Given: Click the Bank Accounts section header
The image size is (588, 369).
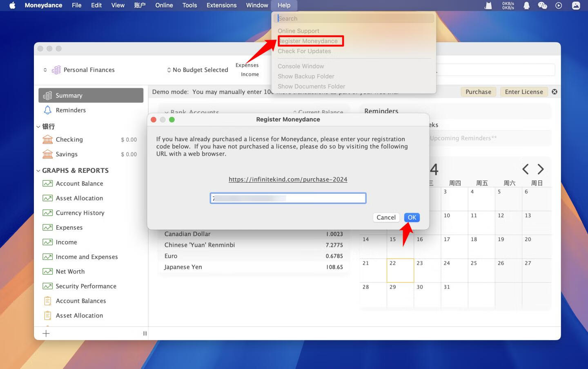Looking at the screenshot, I should (192, 112).
